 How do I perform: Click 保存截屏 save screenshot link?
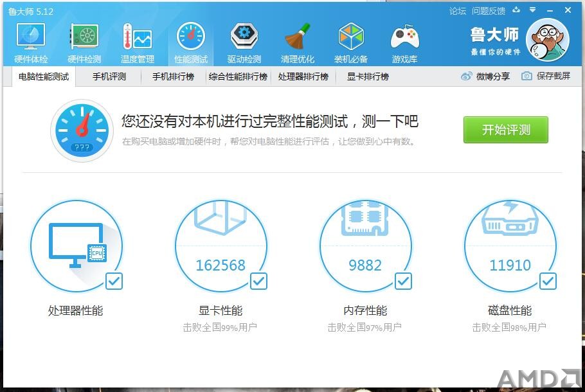click(546, 76)
